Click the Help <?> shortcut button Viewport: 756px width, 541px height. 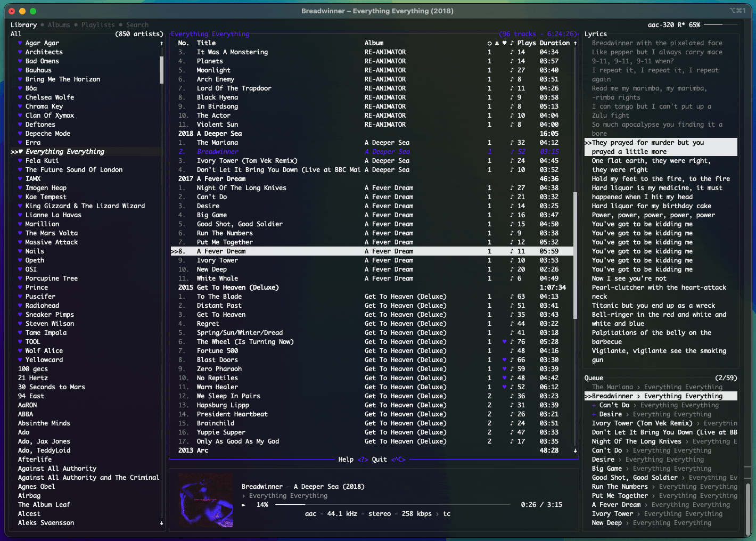[353, 460]
